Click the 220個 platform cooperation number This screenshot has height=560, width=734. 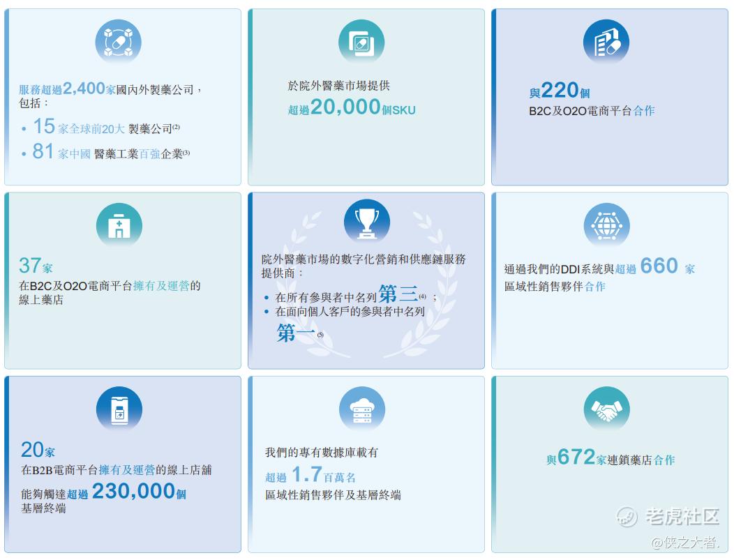(565, 90)
